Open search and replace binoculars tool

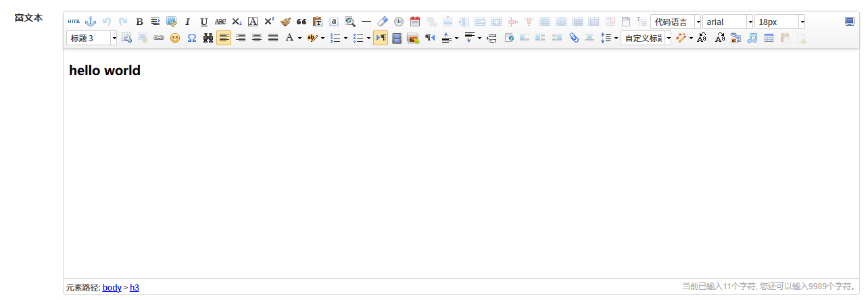click(x=208, y=39)
